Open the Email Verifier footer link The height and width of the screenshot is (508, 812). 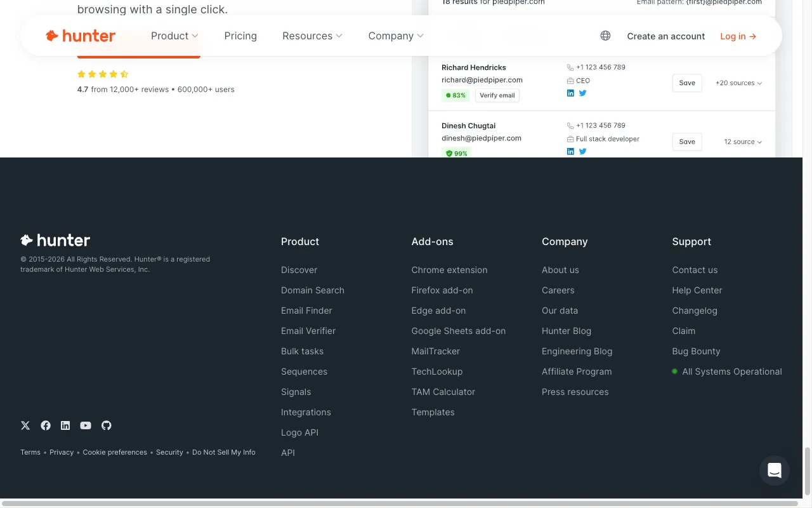pos(308,331)
